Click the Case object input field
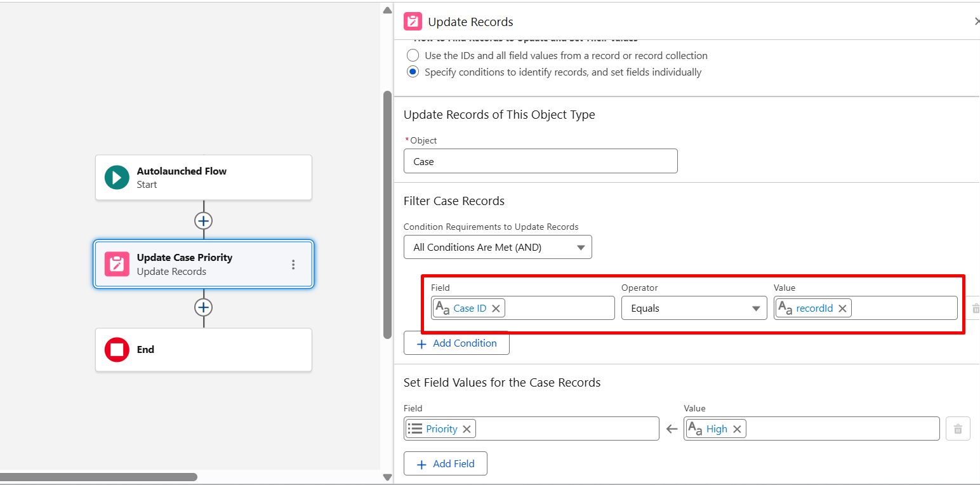 [540, 161]
